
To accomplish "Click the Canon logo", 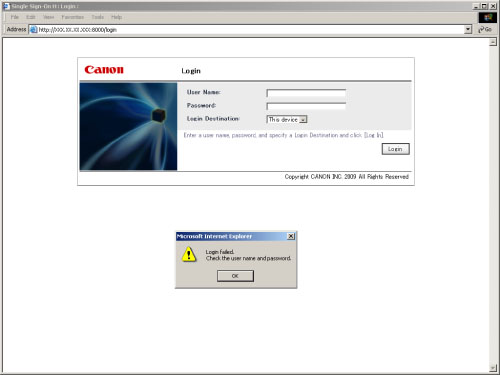I will (x=104, y=70).
